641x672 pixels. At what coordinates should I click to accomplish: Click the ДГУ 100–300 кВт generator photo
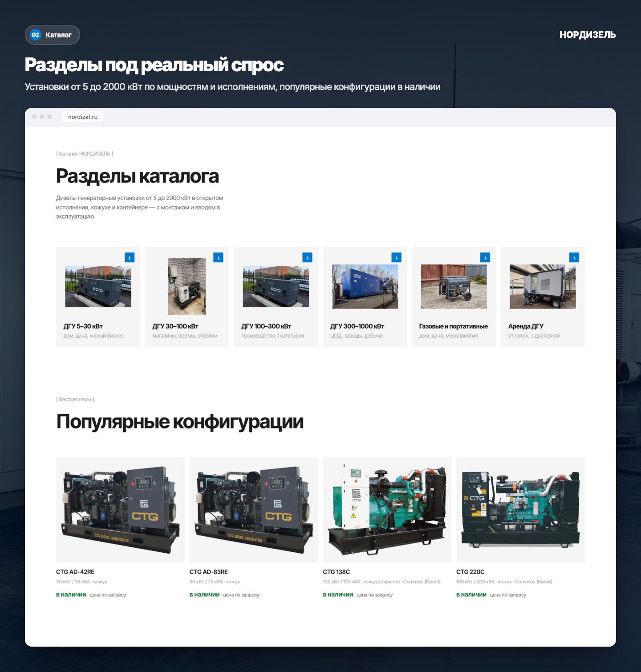pos(276,286)
